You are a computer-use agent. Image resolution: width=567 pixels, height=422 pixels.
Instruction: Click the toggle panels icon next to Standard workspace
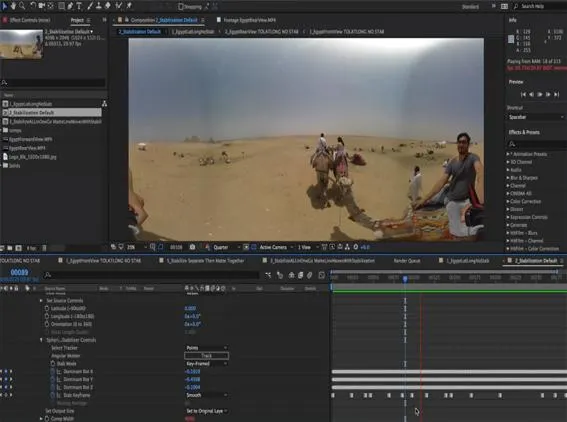(x=504, y=7)
